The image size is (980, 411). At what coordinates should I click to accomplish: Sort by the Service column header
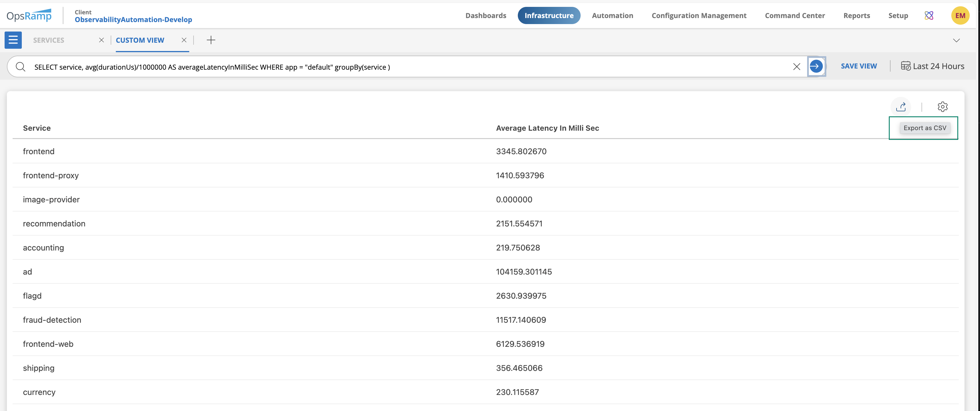tap(37, 128)
